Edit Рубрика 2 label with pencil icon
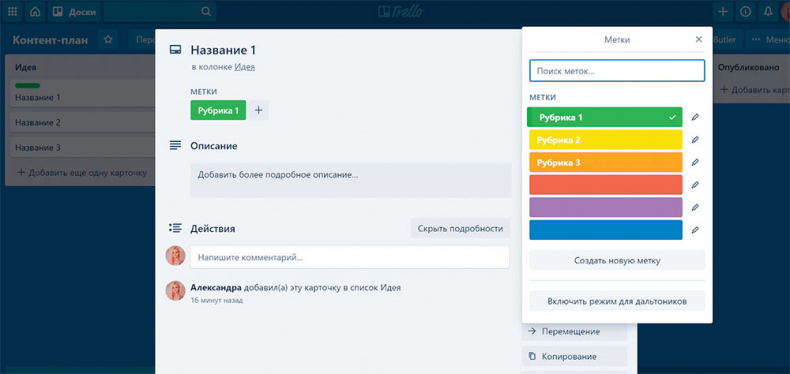 coord(695,140)
